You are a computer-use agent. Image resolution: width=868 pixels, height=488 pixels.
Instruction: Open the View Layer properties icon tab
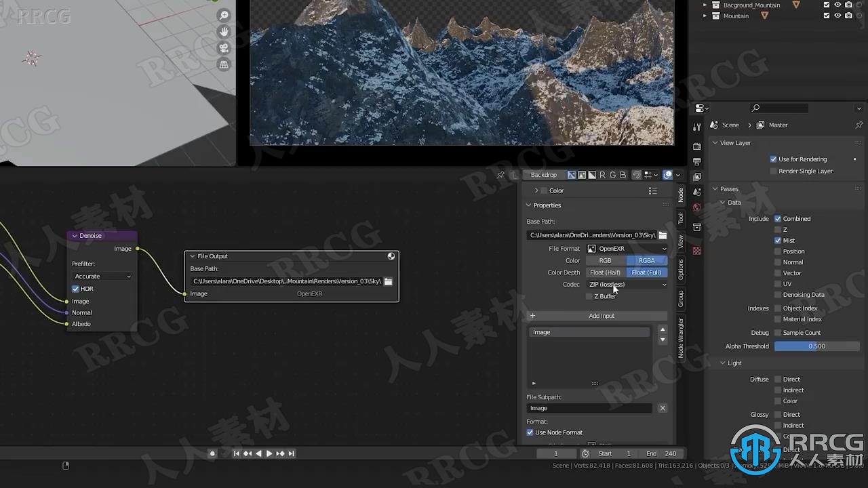pos(696,177)
